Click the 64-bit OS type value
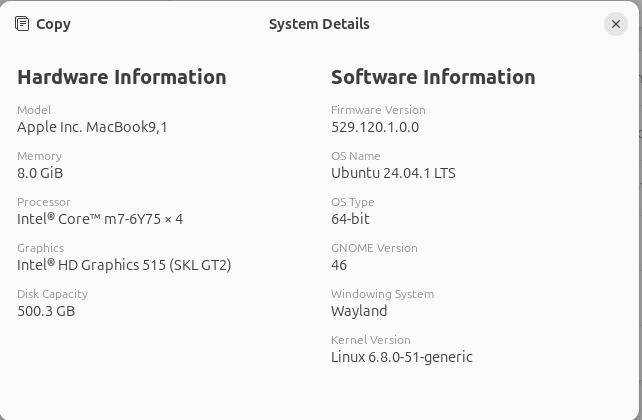642x420 pixels. pyautogui.click(x=350, y=219)
